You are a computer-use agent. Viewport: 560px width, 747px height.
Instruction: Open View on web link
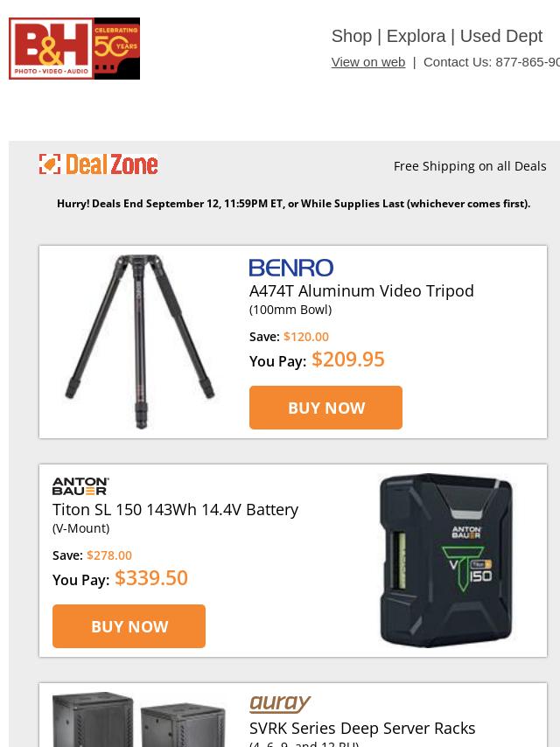pos(368,62)
